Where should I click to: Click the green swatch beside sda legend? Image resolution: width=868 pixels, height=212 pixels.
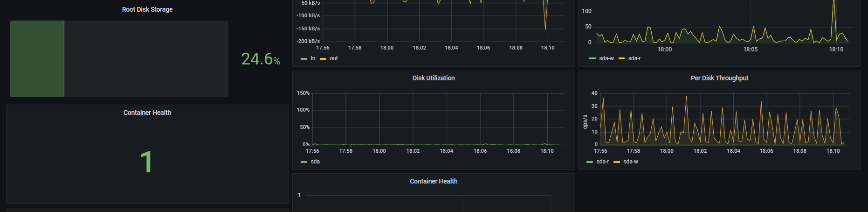click(x=304, y=162)
